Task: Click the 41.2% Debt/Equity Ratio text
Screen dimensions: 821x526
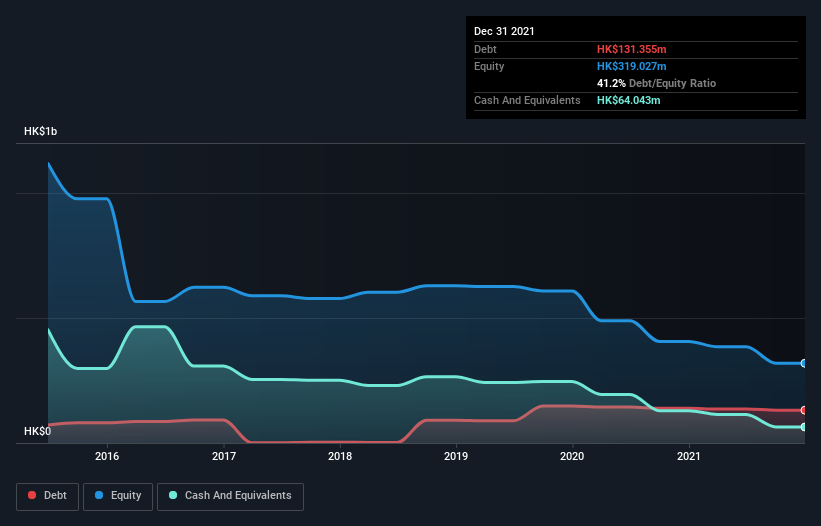Action: [x=657, y=83]
